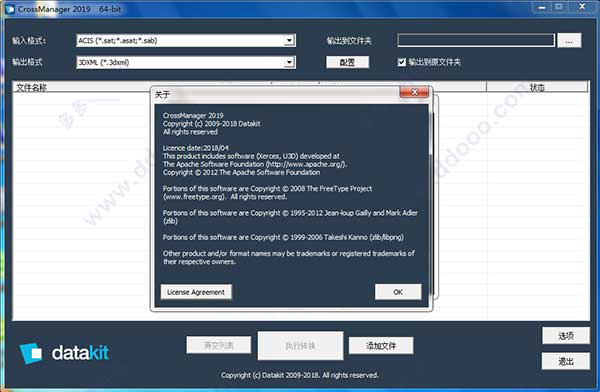Expand the 输入格式 ACIS dropdown
600x392 pixels.
(289, 40)
